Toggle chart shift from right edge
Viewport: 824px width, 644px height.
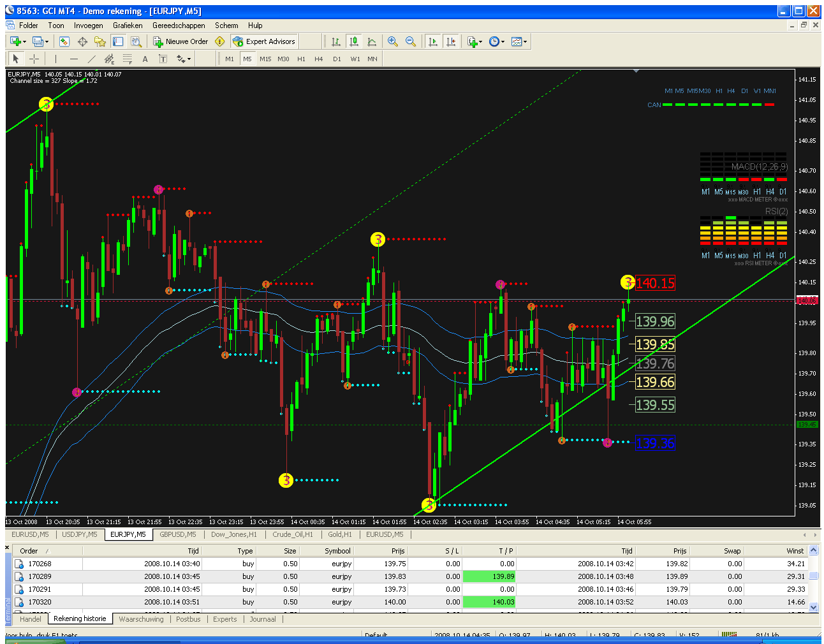click(451, 41)
